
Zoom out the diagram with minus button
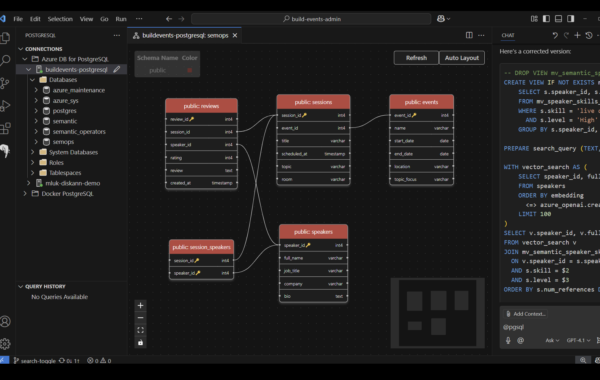pos(140,318)
